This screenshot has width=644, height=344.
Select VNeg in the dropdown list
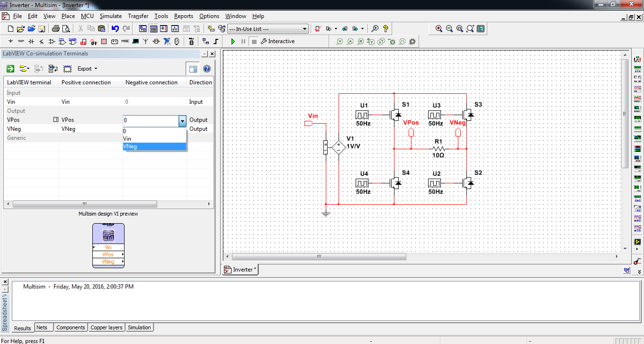[154, 146]
